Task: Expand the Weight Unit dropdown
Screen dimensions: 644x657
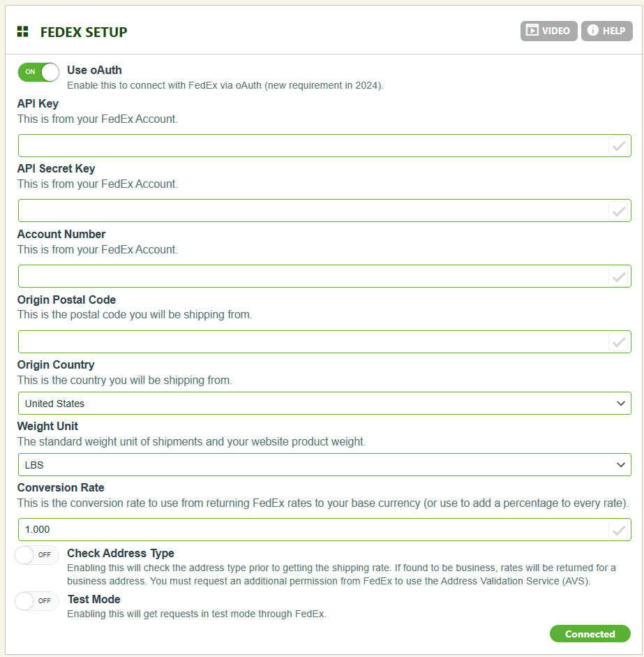Action: point(324,464)
